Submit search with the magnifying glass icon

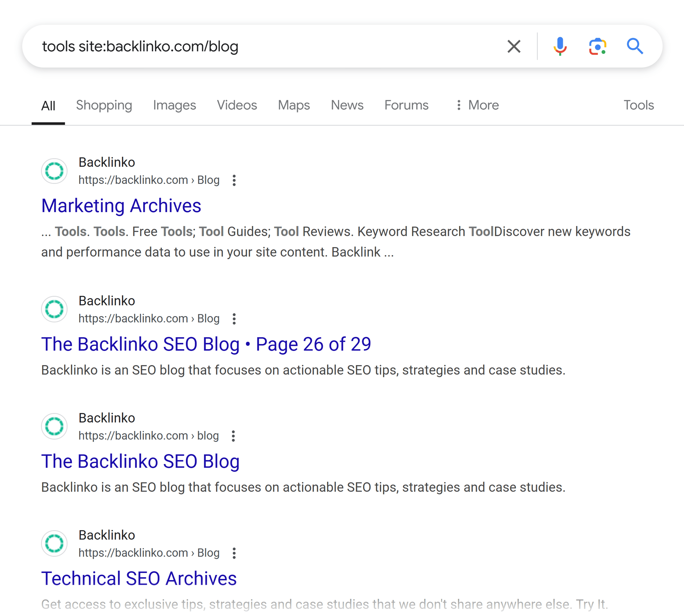[634, 46]
